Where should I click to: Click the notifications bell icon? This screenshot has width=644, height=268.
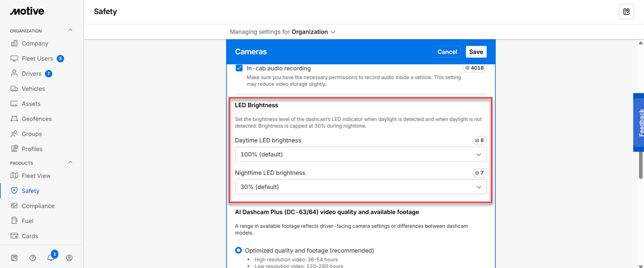[50, 258]
